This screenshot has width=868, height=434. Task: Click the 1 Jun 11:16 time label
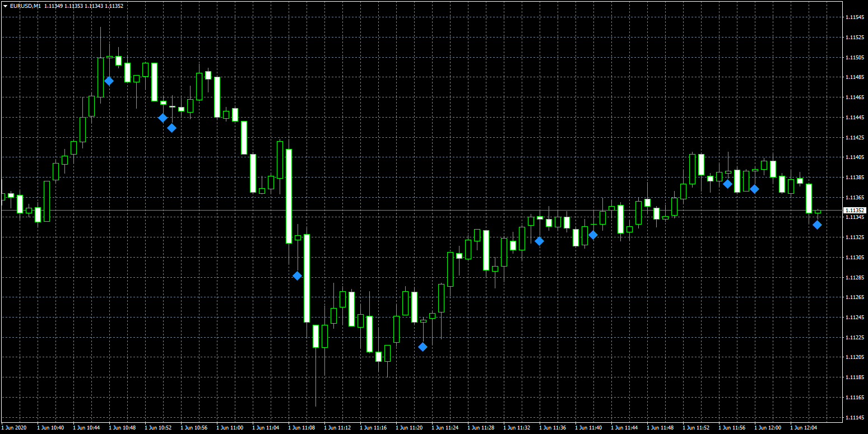pos(373,428)
